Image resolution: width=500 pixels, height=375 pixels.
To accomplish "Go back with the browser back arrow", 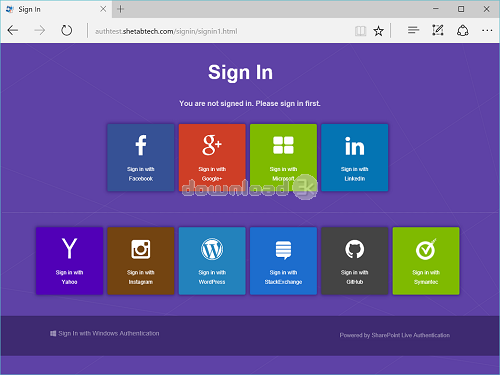I will coord(13,31).
